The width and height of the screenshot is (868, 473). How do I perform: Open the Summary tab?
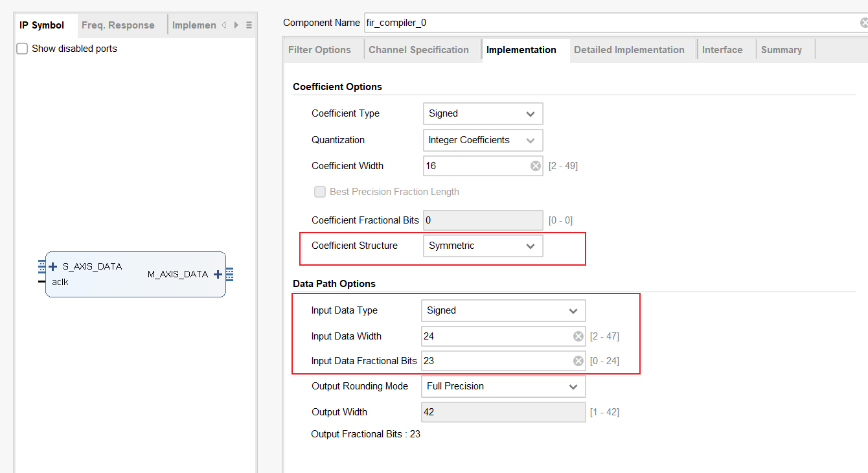pos(781,50)
